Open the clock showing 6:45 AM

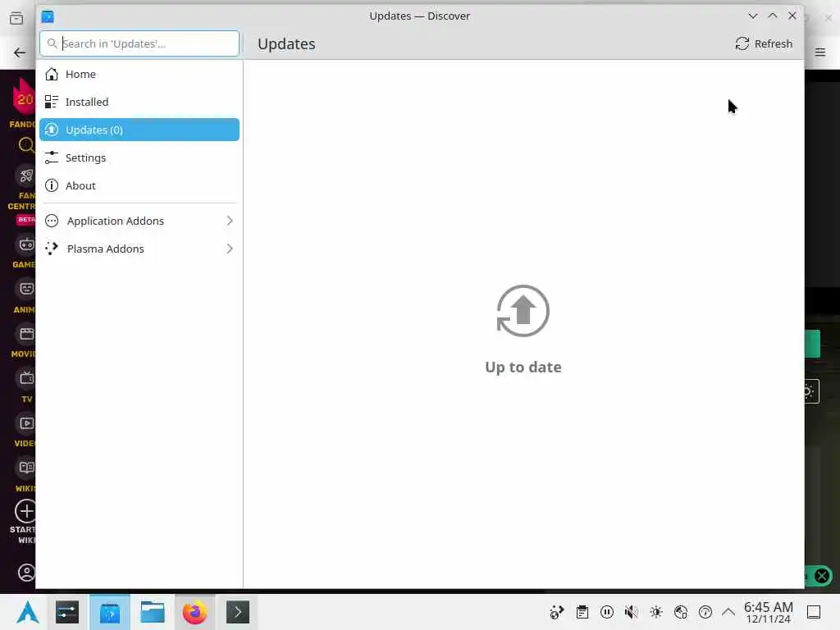click(x=768, y=612)
